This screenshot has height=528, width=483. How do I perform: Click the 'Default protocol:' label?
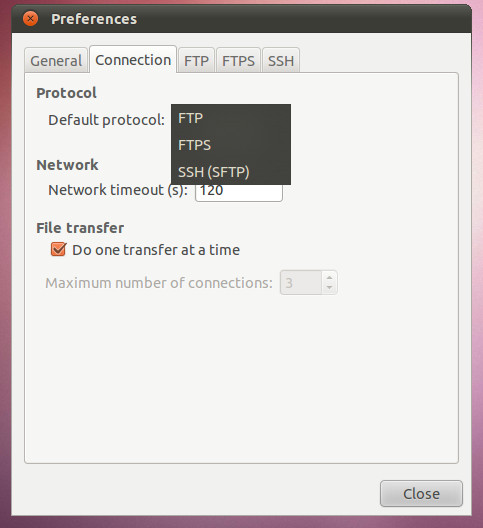(106, 120)
